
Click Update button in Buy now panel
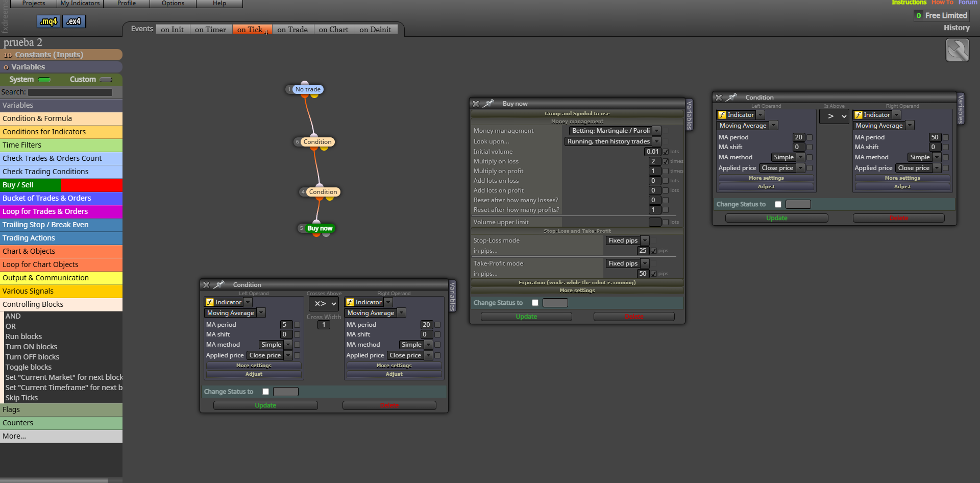526,317
